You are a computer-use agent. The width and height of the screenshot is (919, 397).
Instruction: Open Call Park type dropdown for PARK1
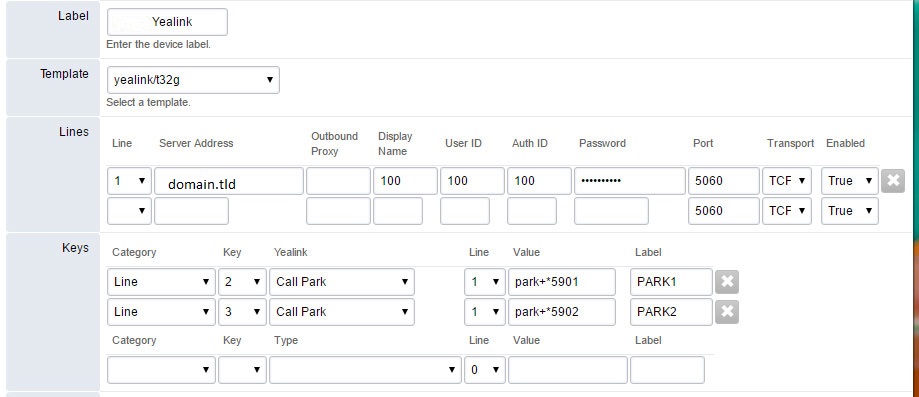[342, 282]
